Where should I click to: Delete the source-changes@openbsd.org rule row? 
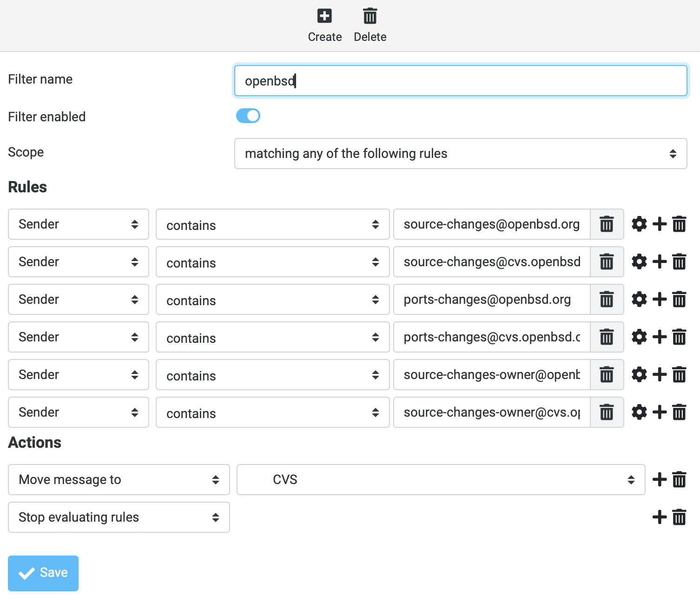(x=679, y=224)
